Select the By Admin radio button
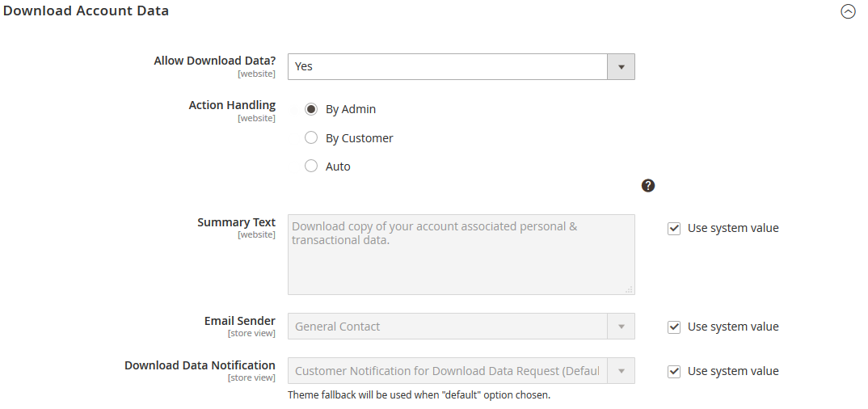Image resolution: width=868 pixels, height=409 pixels. point(311,109)
